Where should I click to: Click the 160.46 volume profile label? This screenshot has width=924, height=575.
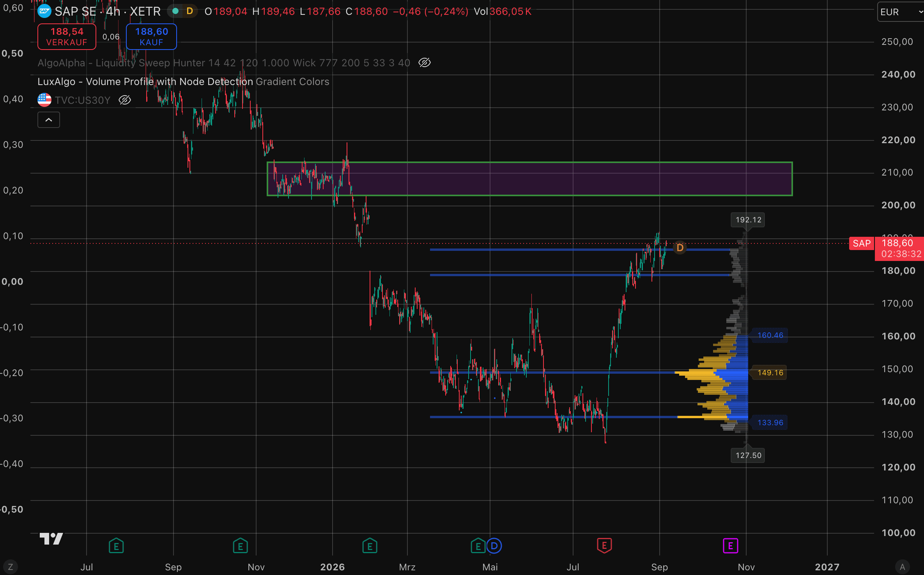tap(770, 335)
